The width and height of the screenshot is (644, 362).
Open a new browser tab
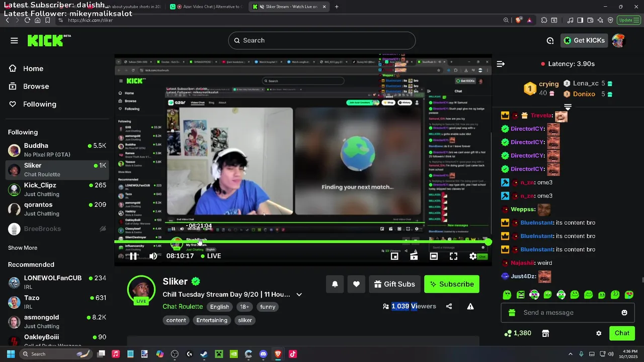pos(337,7)
